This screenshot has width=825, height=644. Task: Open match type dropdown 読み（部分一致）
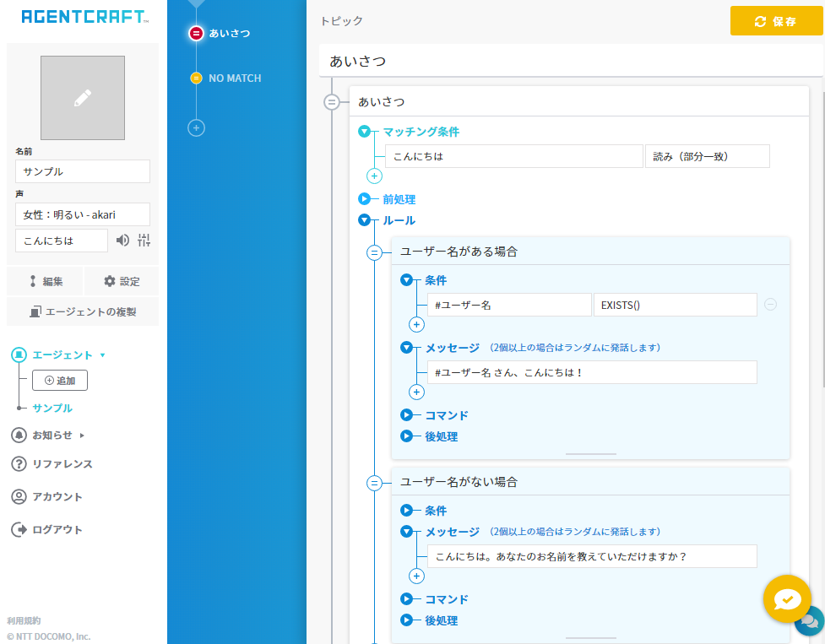point(707,156)
